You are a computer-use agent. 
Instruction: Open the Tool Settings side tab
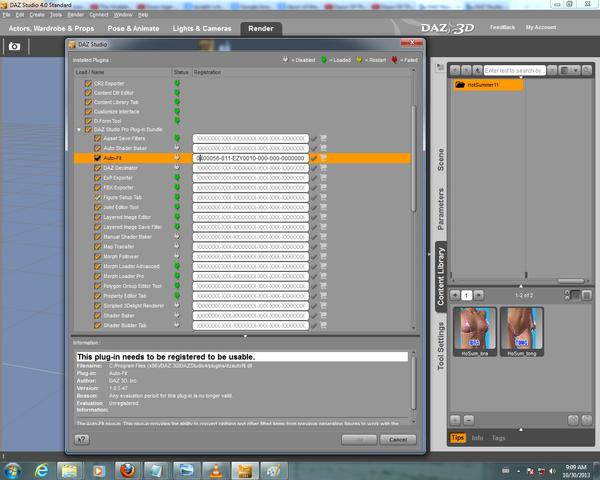[440, 346]
